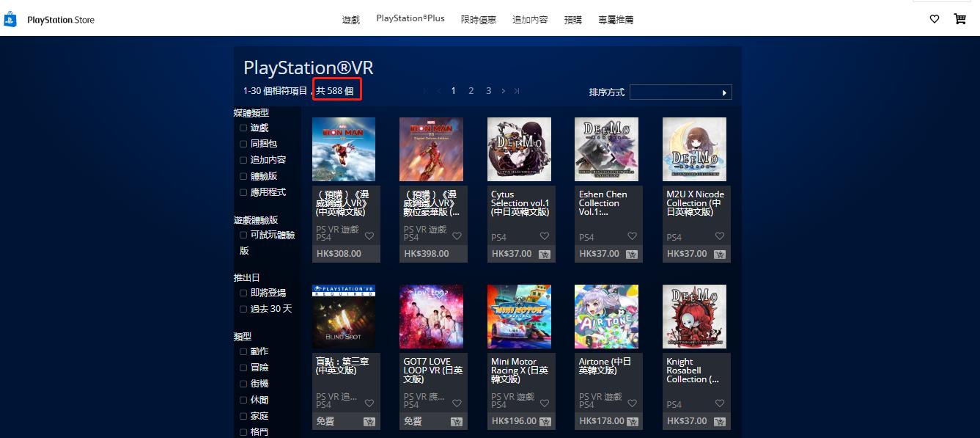Favorite Eshen Chen Collection Vol.1
The width and height of the screenshot is (980, 438).
click(x=632, y=236)
